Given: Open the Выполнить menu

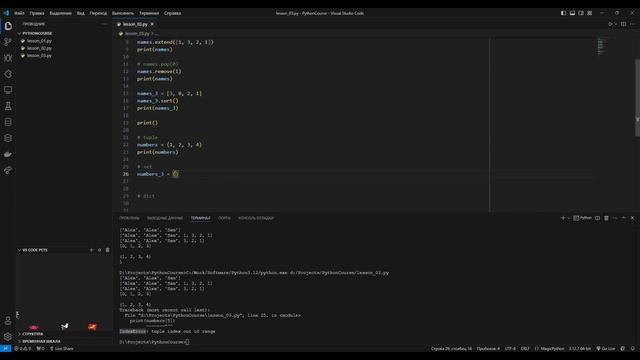Looking at the screenshot, I should [x=123, y=13].
